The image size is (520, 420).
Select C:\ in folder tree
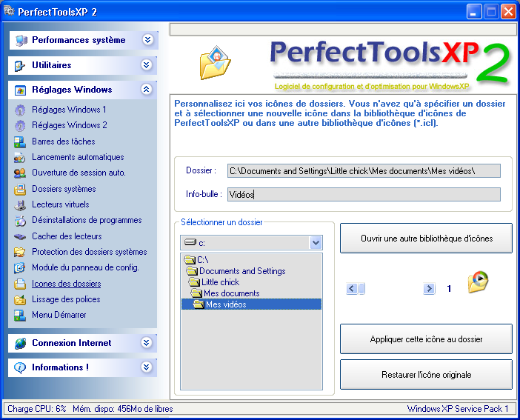click(x=196, y=259)
